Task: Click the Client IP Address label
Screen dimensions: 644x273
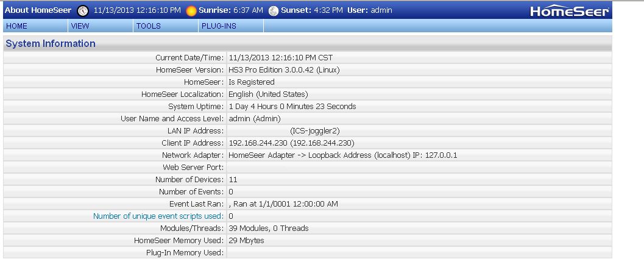Action: [x=193, y=143]
